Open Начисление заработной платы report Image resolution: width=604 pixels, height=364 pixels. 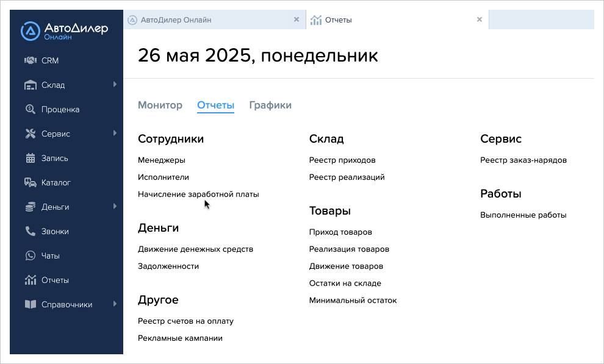click(x=198, y=194)
